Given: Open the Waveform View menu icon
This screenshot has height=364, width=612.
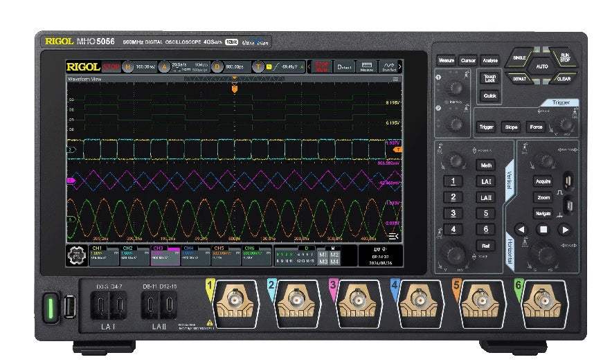Looking at the screenshot, I should (396, 80).
